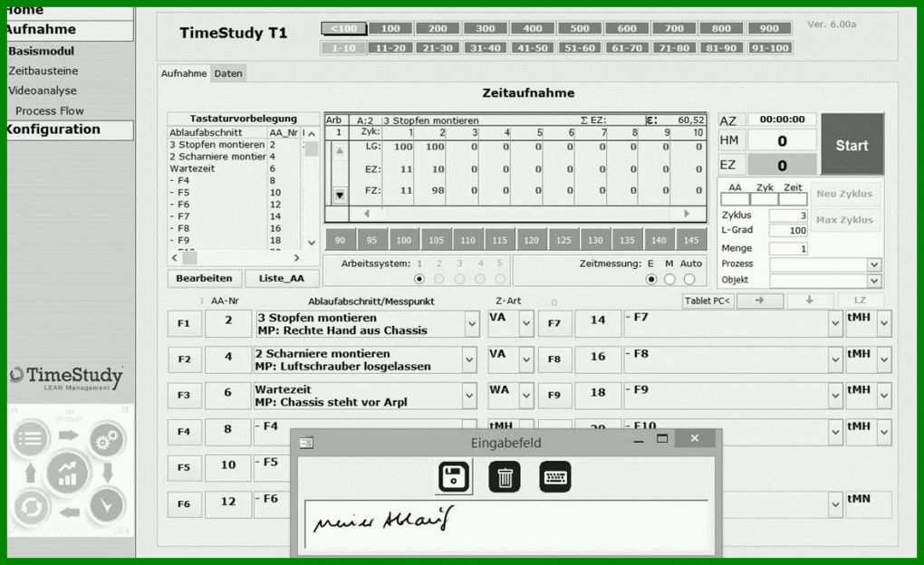Open Process Flow in the sidebar
Screen dimensions: 924x565
click(50, 110)
